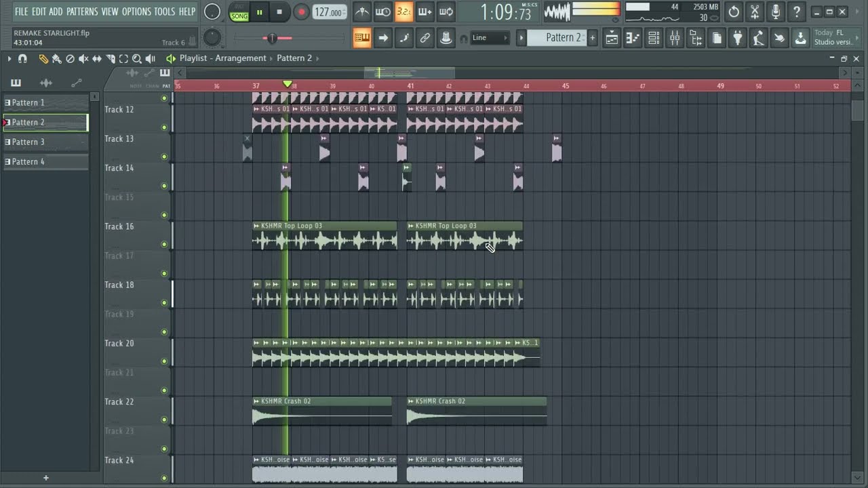Viewport: 868px width, 488px height.
Task: Pause playback with the pause button
Action: pos(259,12)
